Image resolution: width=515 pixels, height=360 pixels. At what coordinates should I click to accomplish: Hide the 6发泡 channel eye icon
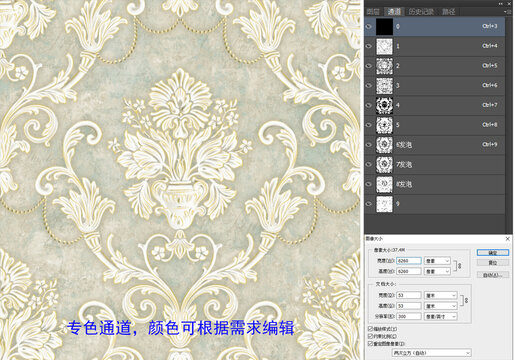[369, 145]
